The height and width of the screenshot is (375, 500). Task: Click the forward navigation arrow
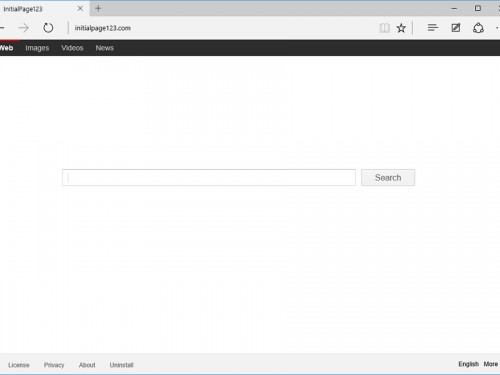24,28
